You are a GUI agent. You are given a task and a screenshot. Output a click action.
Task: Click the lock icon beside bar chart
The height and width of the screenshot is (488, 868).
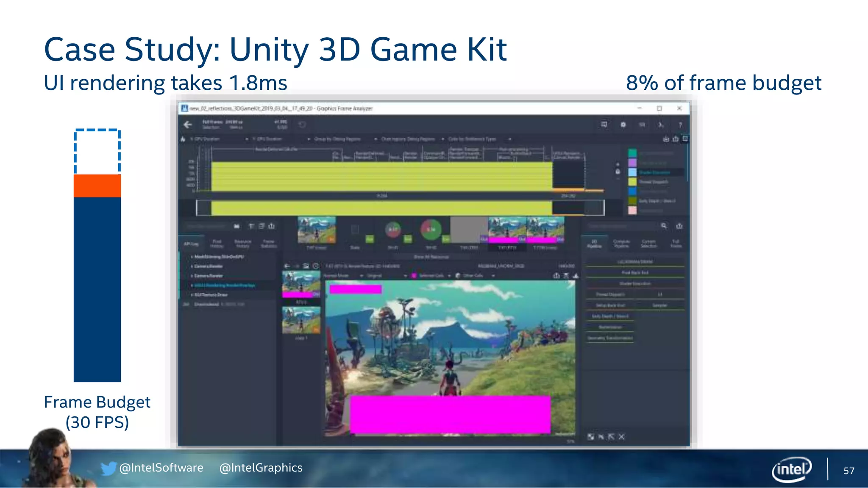click(618, 172)
